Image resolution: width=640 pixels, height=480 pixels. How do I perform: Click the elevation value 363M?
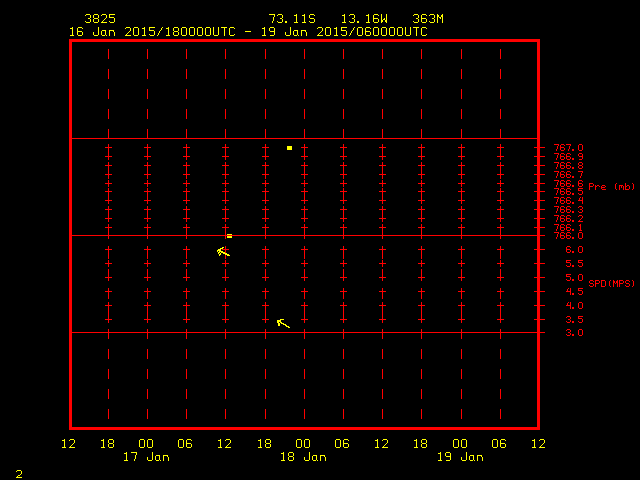[x=428, y=19]
